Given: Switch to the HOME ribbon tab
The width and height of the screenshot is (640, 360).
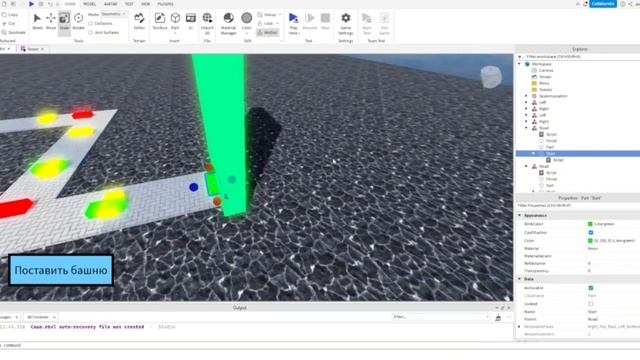Looking at the screenshot, I should coord(70,4).
